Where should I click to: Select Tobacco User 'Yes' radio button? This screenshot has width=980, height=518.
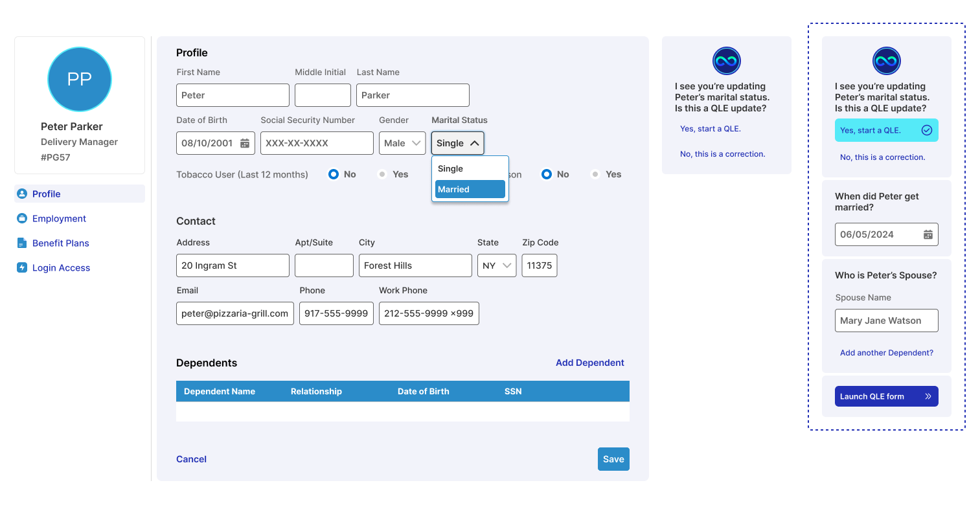(383, 174)
